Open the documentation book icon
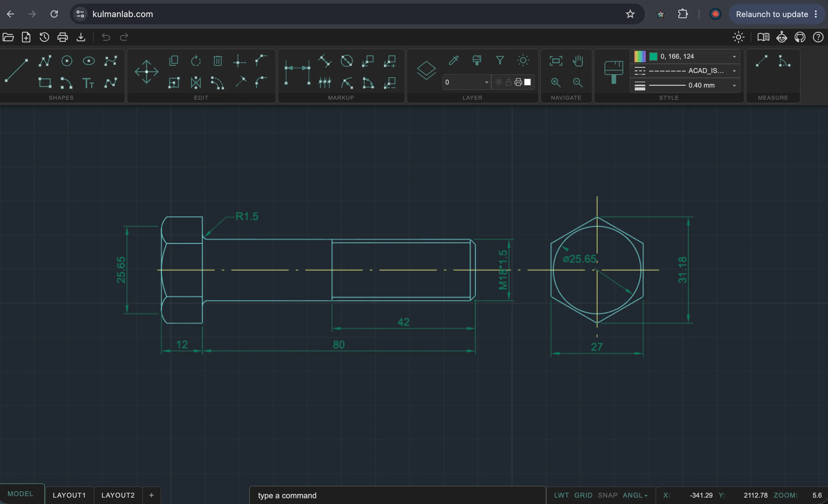This screenshot has height=504, width=828. point(764,37)
